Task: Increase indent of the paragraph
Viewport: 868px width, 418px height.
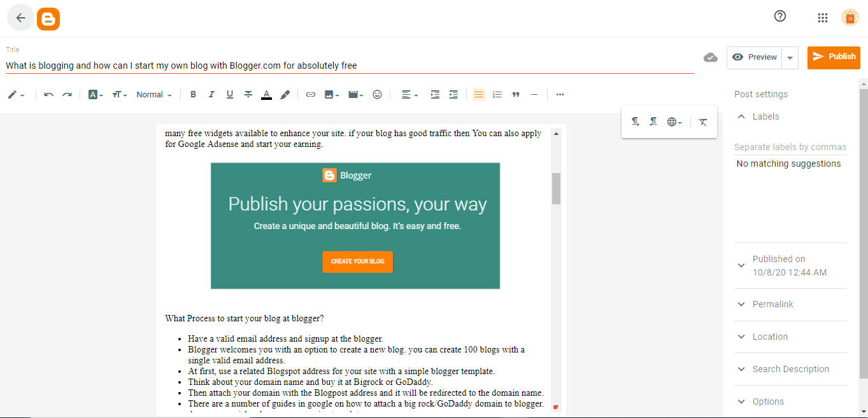Action: click(435, 95)
